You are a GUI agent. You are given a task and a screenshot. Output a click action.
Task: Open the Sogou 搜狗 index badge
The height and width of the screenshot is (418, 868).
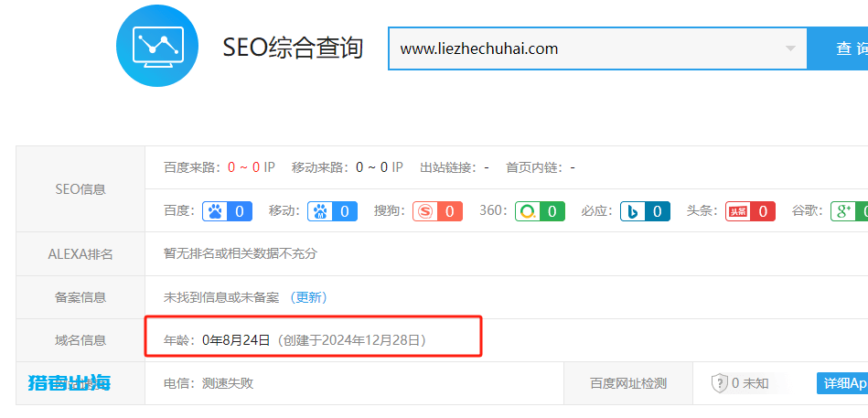[x=437, y=211]
